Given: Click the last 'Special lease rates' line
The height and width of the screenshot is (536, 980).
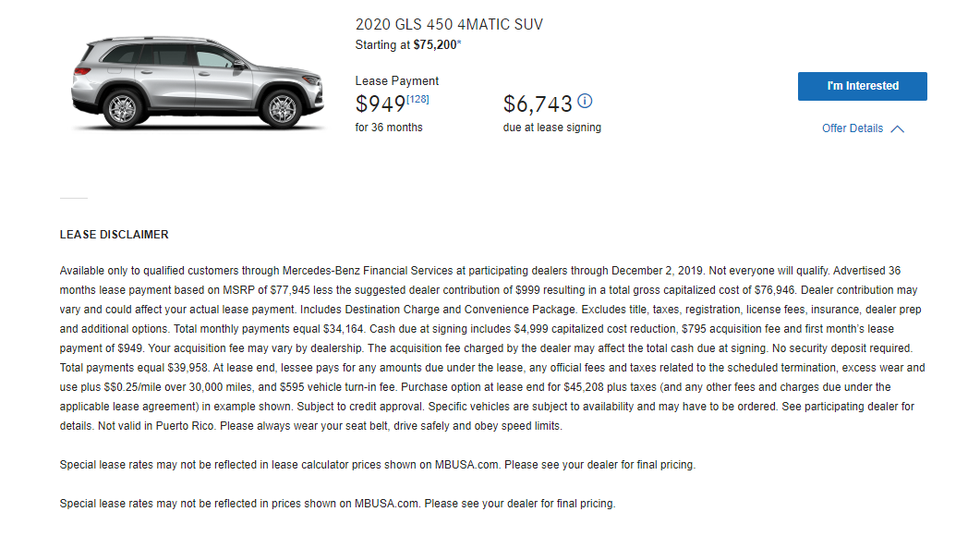Looking at the screenshot, I should click(x=337, y=504).
